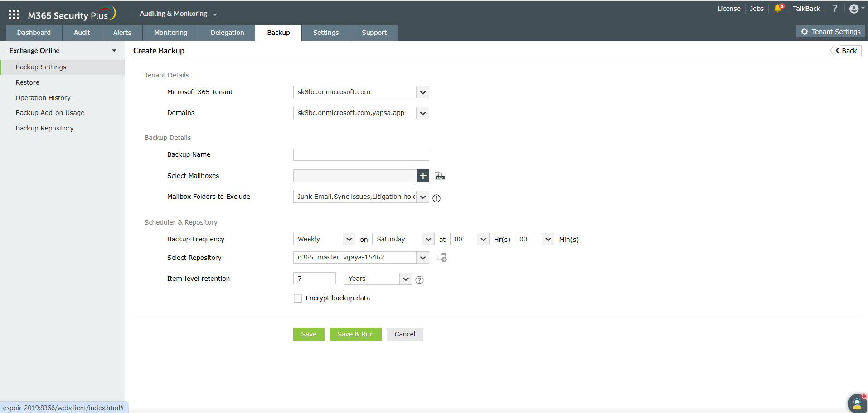Switch to the Delegation tab
This screenshot has width=868, height=413.
(227, 33)
